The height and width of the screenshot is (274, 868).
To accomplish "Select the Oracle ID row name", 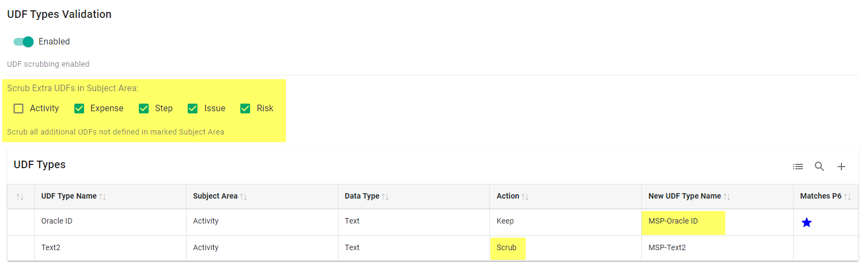I will [57, 221].
